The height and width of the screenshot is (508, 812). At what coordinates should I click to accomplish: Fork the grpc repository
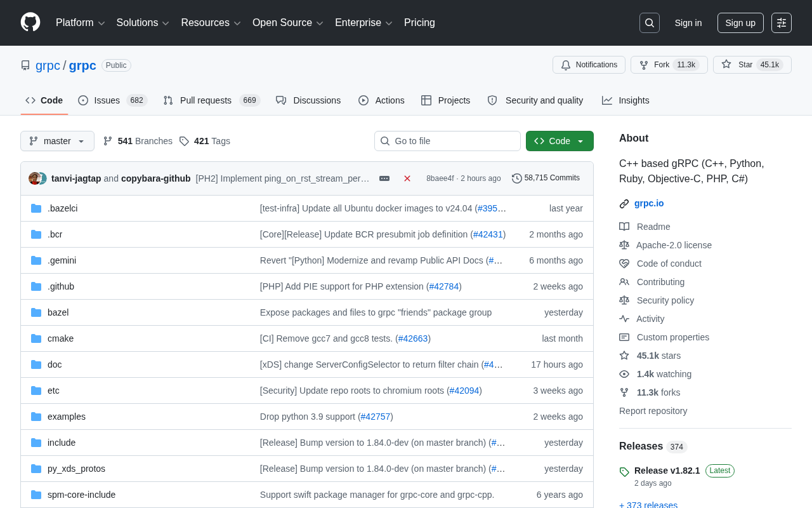[x=669, y=65]
